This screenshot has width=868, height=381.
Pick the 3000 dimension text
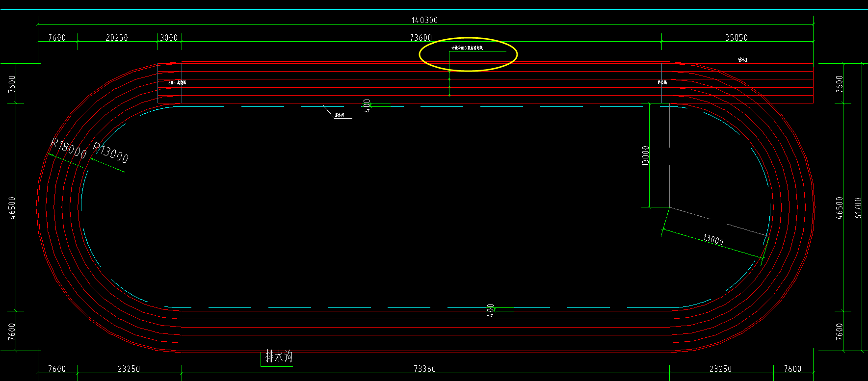pyautogui.click(x=169, y=38)
